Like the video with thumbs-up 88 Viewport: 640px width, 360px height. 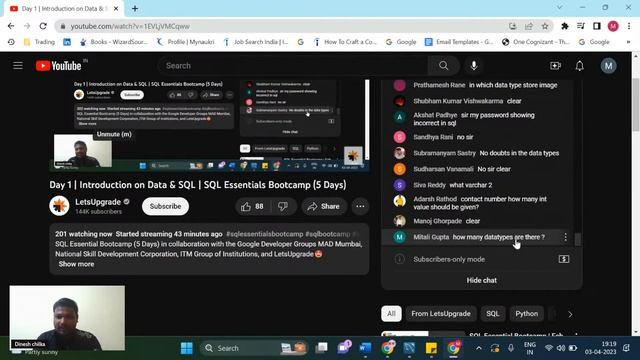(252, 207)
